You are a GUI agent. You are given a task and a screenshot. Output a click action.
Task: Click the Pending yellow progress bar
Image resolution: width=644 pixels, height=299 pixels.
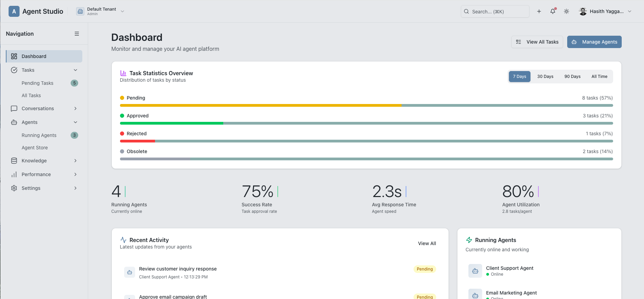(x=261, y=105)
